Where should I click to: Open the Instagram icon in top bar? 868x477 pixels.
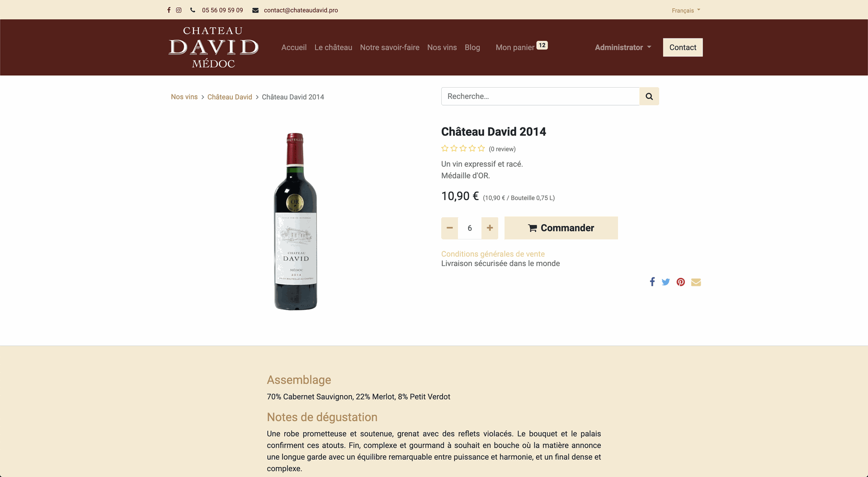179,10
